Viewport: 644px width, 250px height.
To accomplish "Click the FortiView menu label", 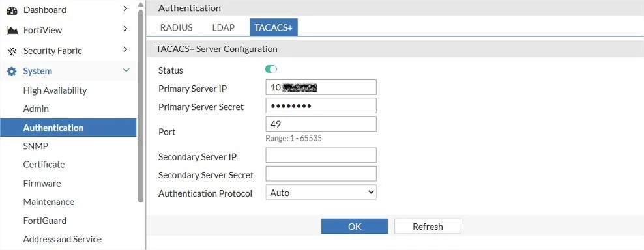I will click(x=43, y=30).
